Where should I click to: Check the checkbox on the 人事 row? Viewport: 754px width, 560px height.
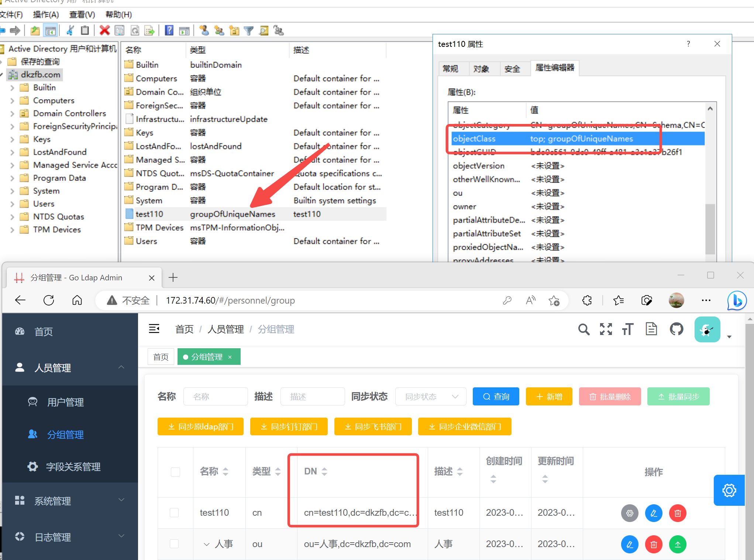[174, 544]
